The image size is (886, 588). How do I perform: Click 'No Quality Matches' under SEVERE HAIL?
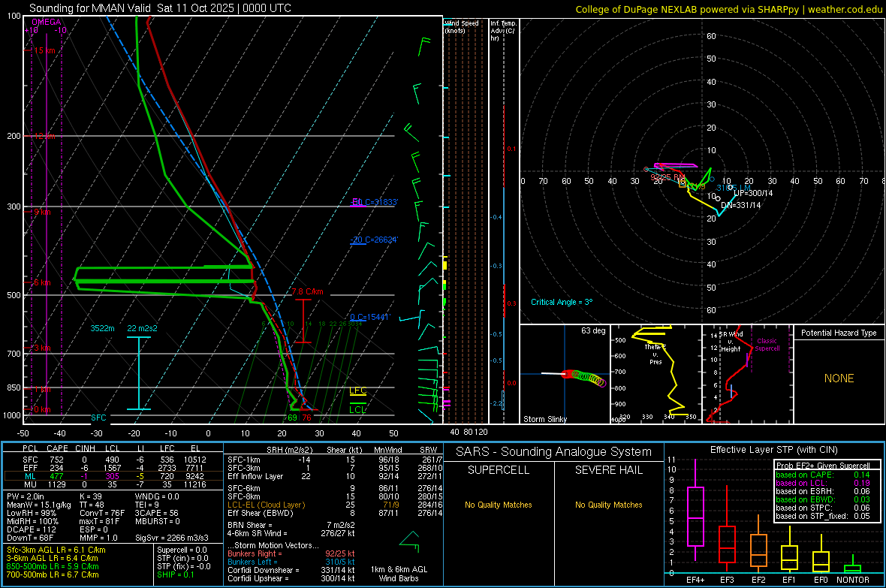pos(608,505)
